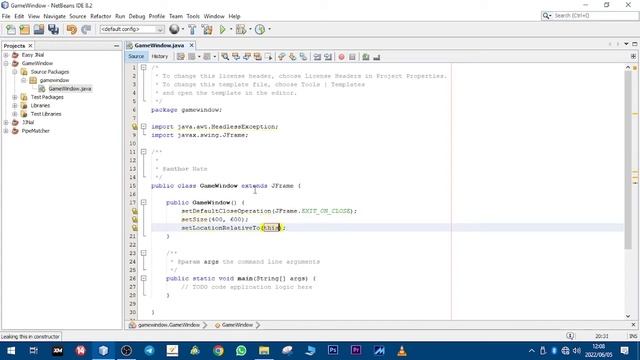Open the Debug Project dropdown arrow
The width and height of the screenshot is (640, 360).
pyautogui.click(x=250, y=29)
